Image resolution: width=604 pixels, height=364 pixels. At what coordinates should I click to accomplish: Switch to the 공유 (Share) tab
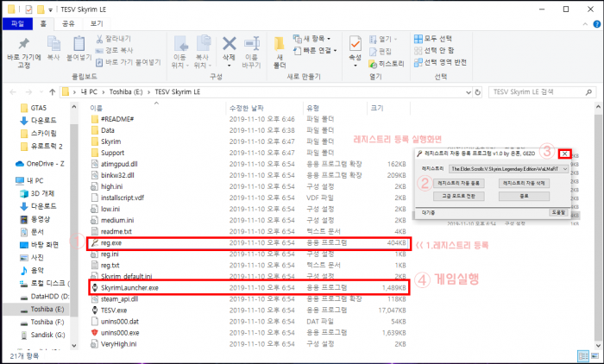pyautogui.click(x=68, y=24)
